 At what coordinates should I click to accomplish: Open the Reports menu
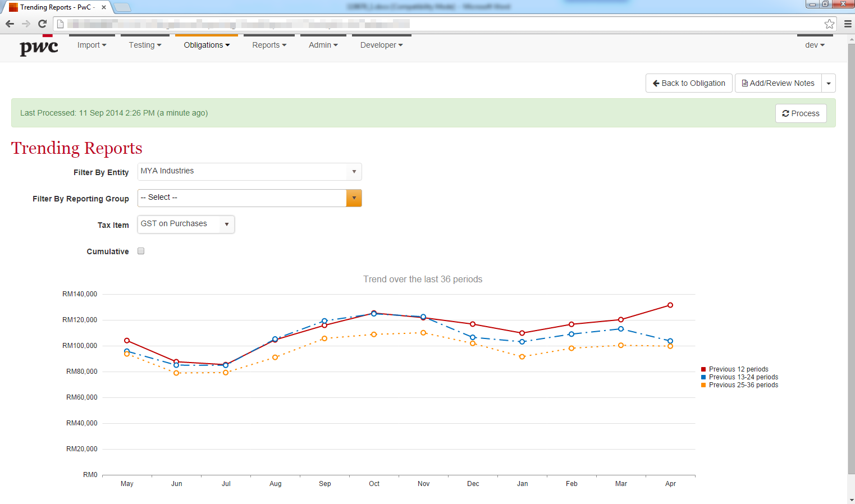tap(269, 45)
